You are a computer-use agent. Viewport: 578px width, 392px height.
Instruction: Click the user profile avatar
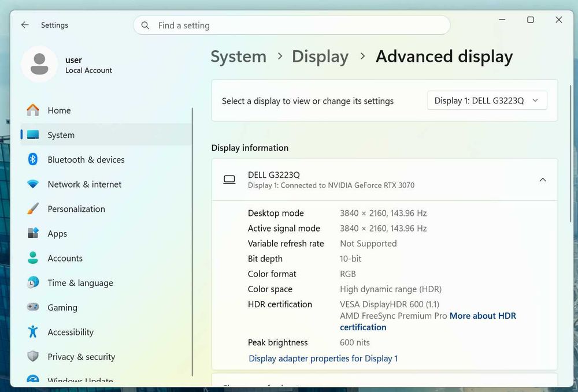(39, 64)
